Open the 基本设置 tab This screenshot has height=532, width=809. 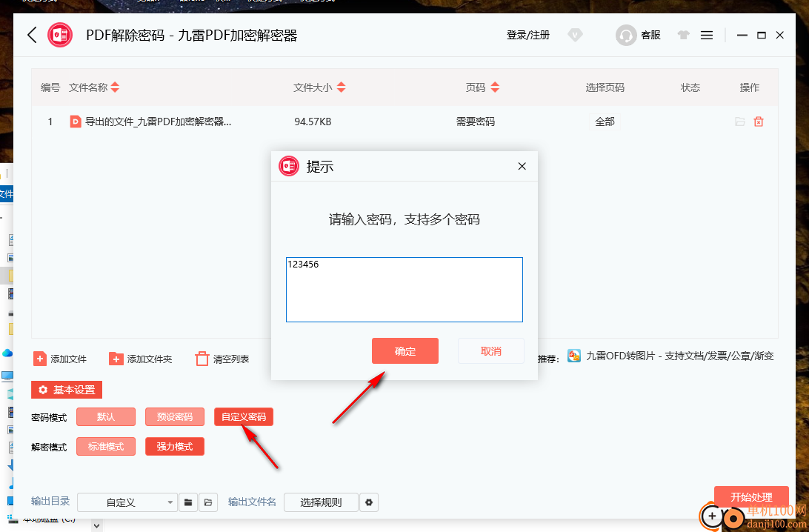(67, 390)
